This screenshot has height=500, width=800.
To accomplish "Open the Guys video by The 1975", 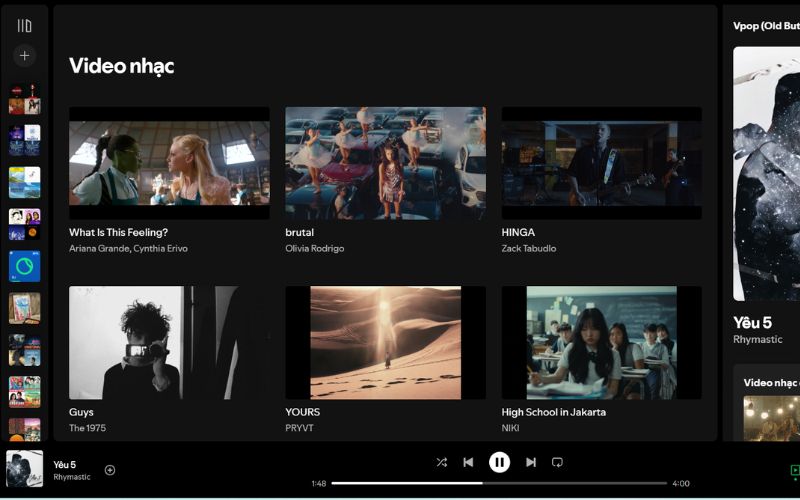I will coord(169,342).
